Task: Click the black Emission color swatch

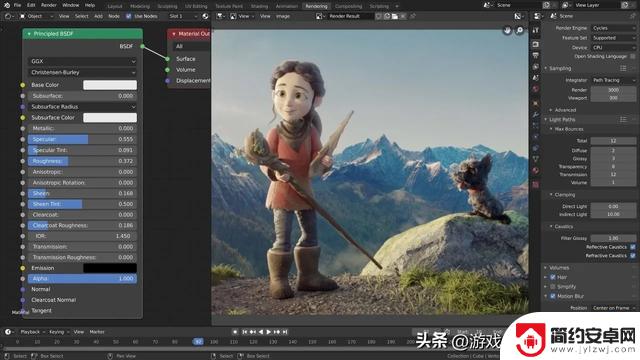Action: [x=110, y=268]
